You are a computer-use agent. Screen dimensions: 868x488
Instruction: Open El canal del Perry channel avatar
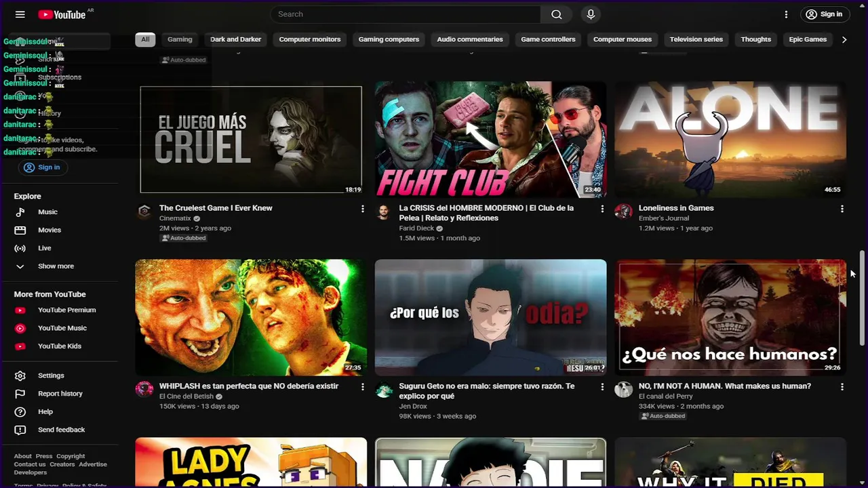624,389
